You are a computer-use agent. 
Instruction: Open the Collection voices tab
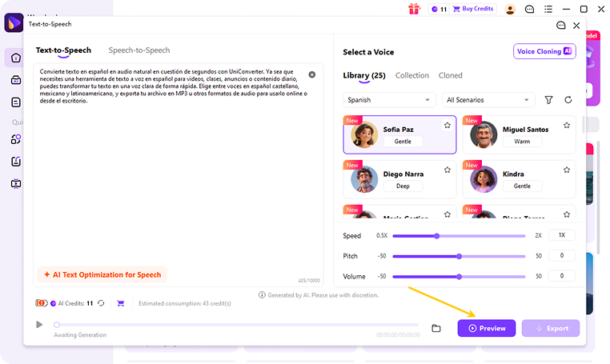click(x=412, y=75)
